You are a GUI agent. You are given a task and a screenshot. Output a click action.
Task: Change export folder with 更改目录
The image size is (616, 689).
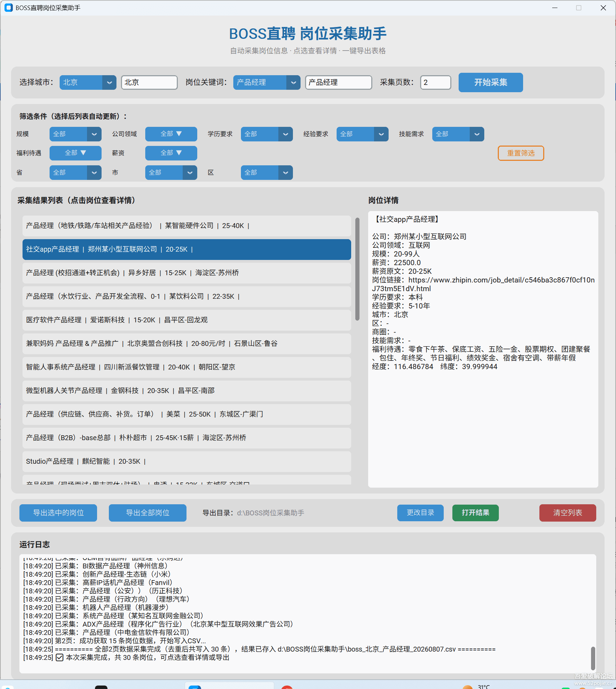pyautogui.click(x=420, y=513)
